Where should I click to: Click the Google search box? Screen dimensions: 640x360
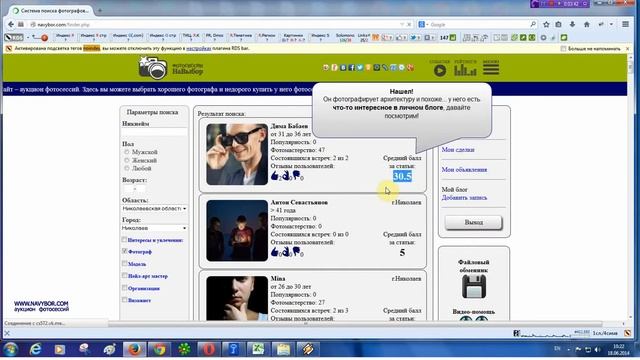(478, 24)
